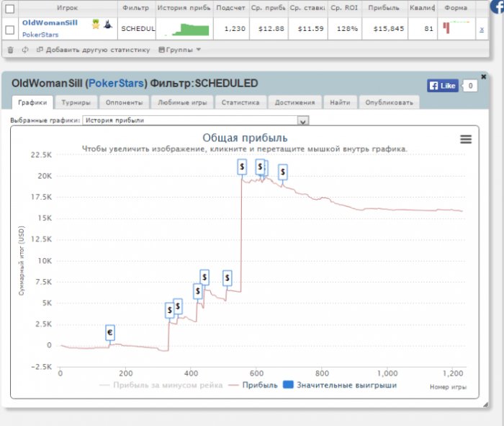504x426 pixels.
Task: Open the chart hamburger menu
Action: (465, 139)
